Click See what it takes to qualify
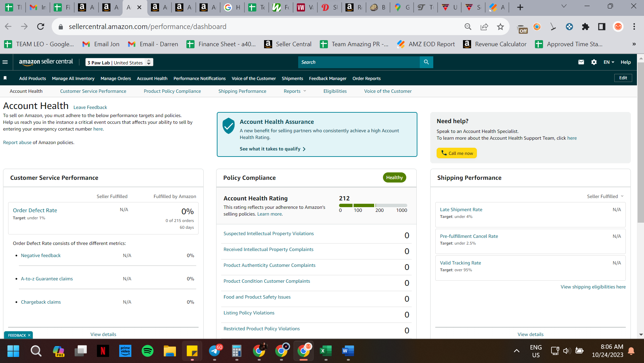The height and width of the screenshot is (363, 644). [x=273, y=149]
